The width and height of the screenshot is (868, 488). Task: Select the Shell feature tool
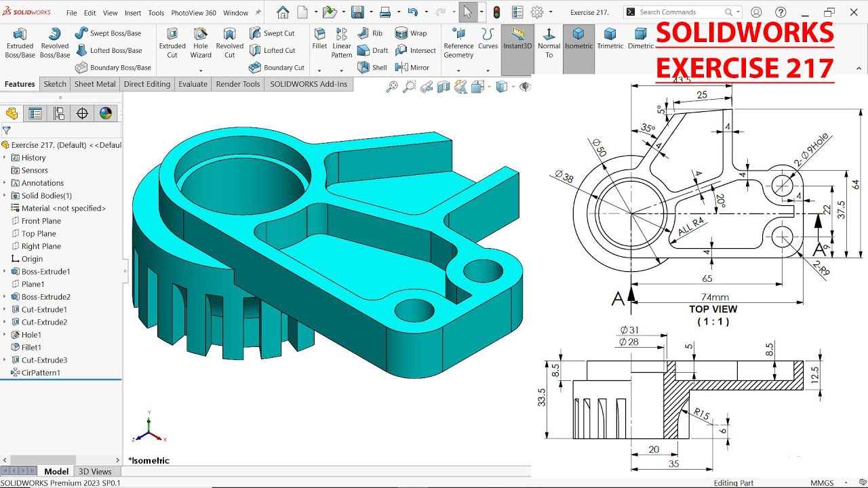(372, 68)
